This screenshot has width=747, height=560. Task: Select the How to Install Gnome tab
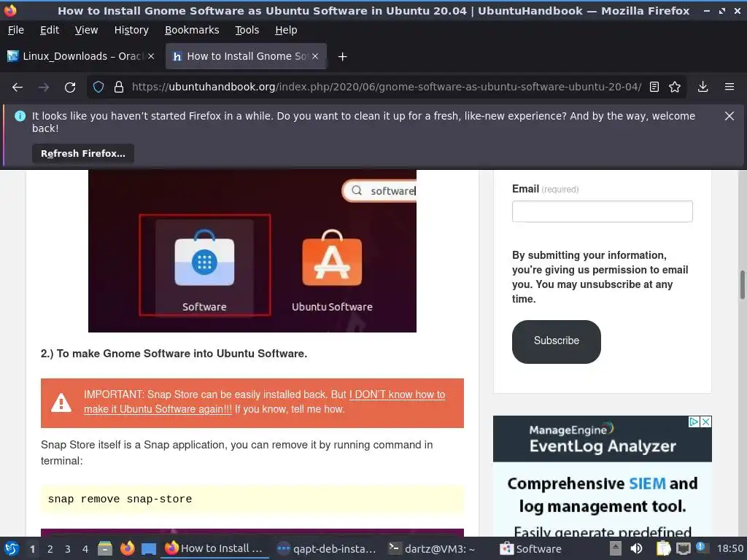pyautogui.click(x=246, y=56)
